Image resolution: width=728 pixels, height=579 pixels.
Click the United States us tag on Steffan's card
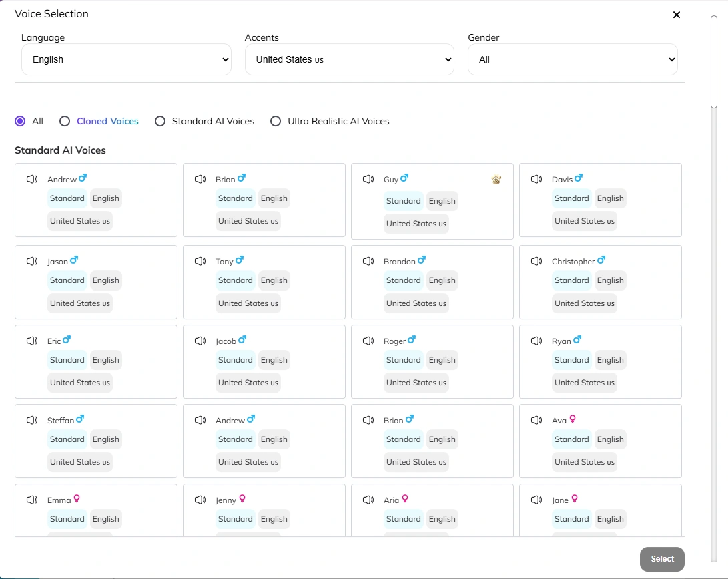[x=80, y=462]
